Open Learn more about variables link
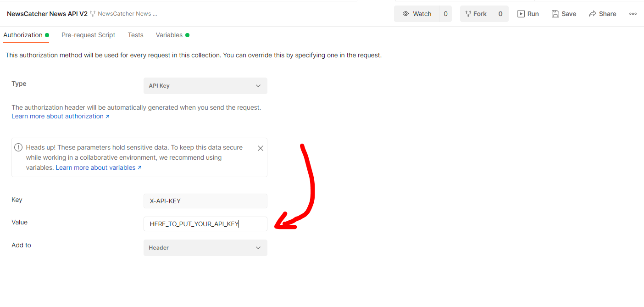This screenshot has width=644, height=307. tap(99, 167)
